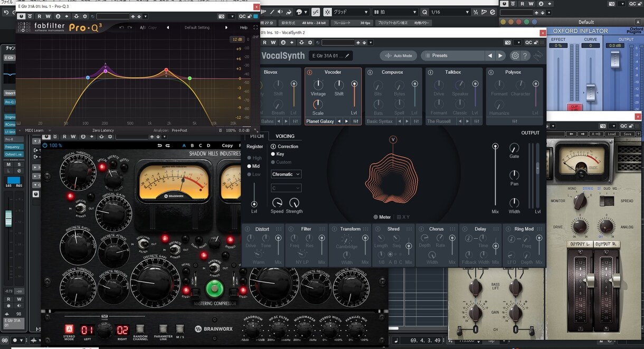Screen dimensions: 644x349
Task: Load previous VocalSynth preset
Action: 490,55
